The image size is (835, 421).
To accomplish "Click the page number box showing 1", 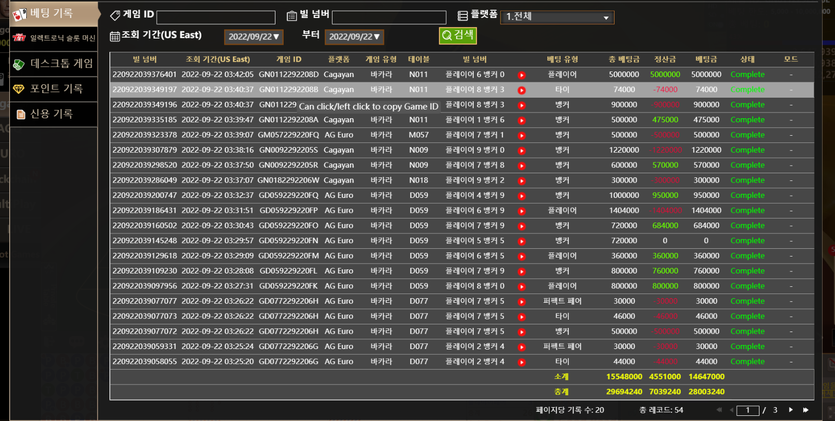I will point(748,410).
